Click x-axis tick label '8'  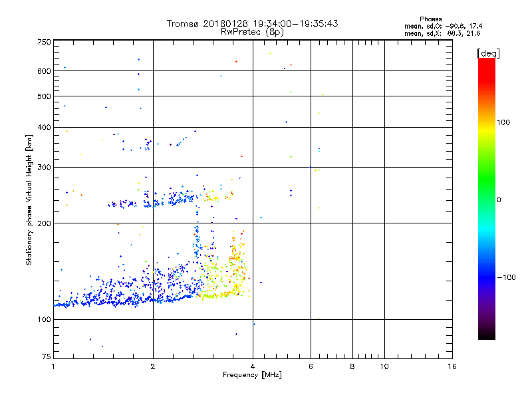[x=352, y=366]
